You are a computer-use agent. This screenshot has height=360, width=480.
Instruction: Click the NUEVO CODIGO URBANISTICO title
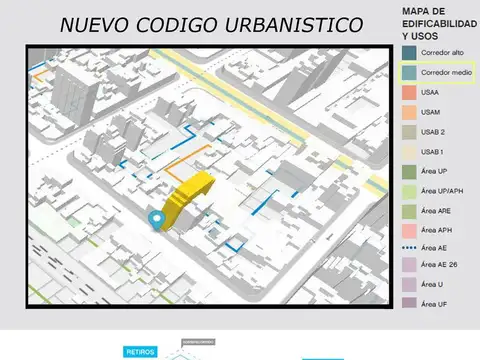211,25
